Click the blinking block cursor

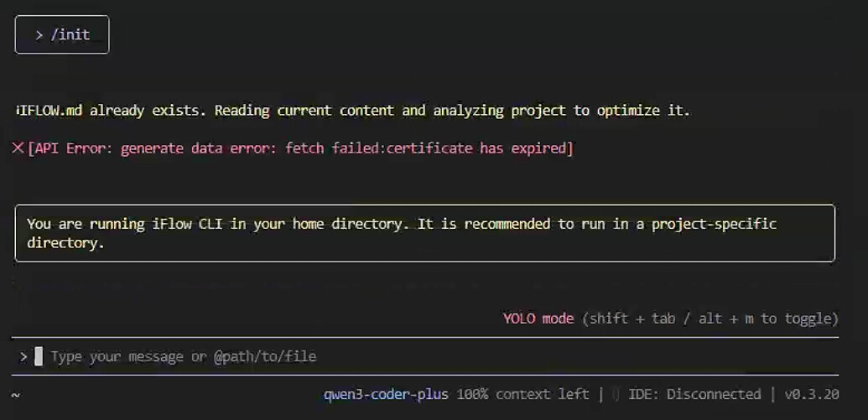click(39, 356)
